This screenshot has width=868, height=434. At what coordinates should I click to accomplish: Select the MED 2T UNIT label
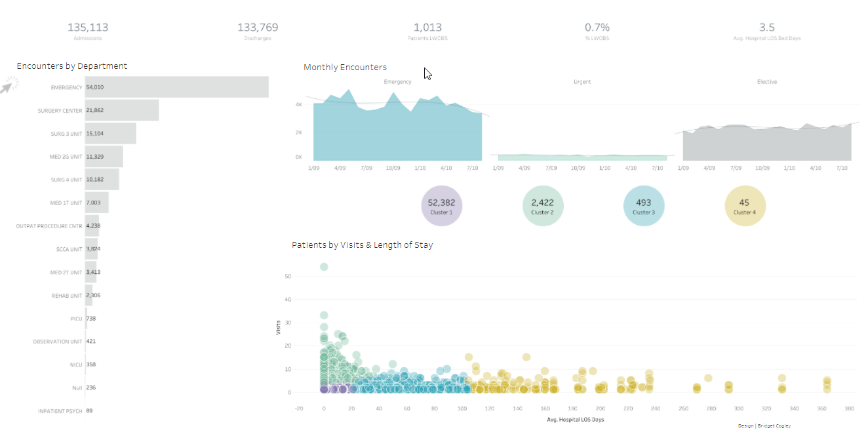(x=68, y=272)
